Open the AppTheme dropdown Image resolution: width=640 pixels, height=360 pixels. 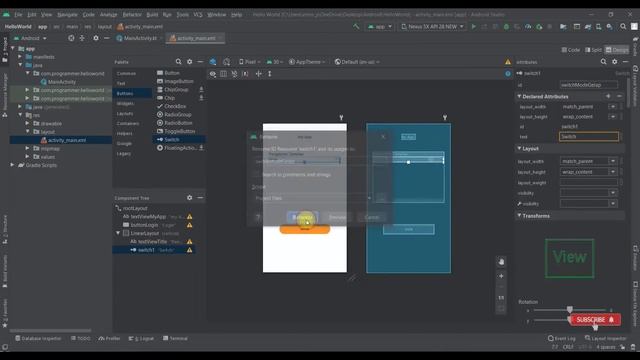(307, 62)
